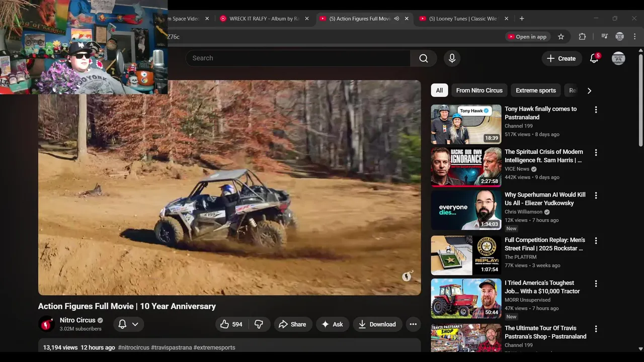Filter by Extreme sports chip
Viewport: 644px width, 362px height.
535,90
